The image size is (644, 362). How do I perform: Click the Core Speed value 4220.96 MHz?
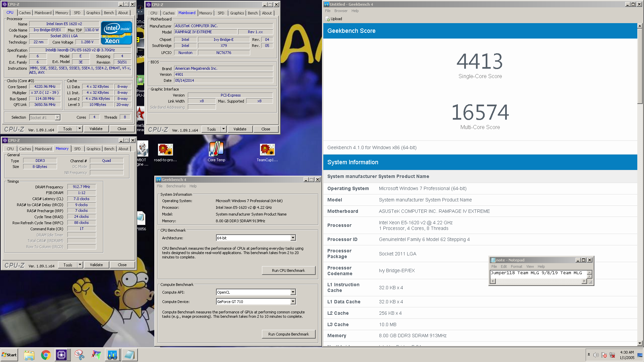pos(45,86)
